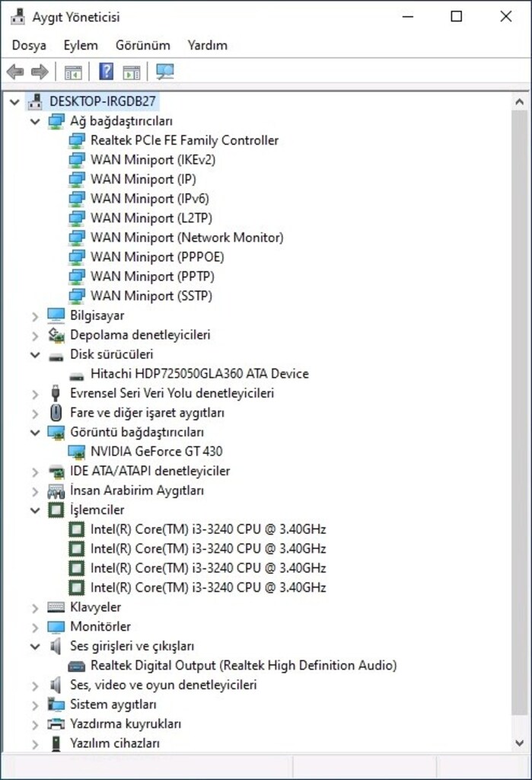Select WAN Miniport (IP)
This screenshot has height=780, width=532.
tap(143, 179)
